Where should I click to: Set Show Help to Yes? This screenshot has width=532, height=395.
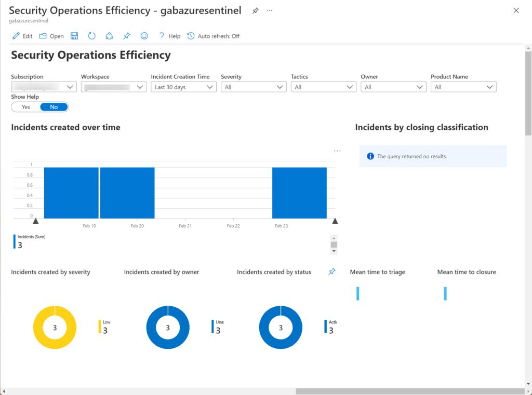[26, 107]
